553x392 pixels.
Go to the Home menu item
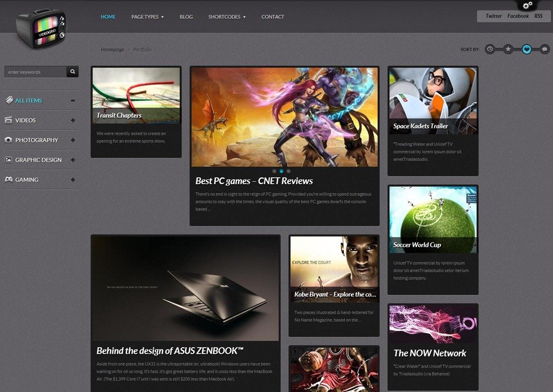point(108,17)
